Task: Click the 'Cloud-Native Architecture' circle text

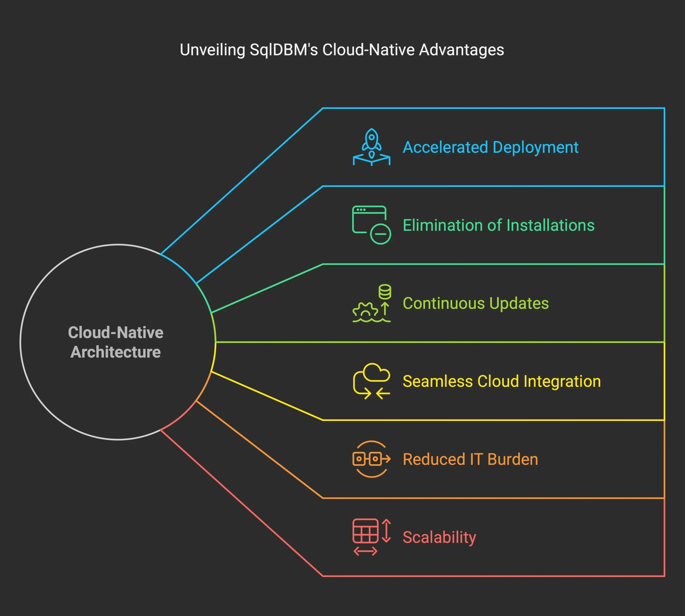Action: (116, 342)
